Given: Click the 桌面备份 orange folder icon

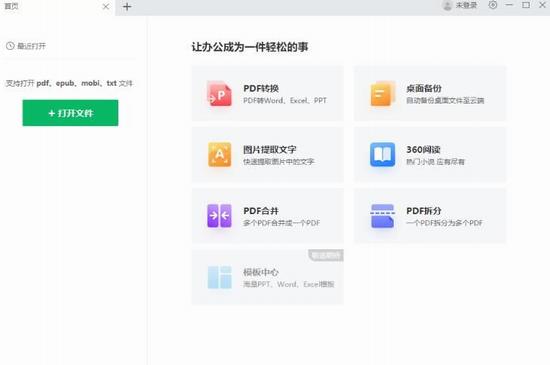Looking at the screenshot, I should pyautogui.click(x=382, y=94).
